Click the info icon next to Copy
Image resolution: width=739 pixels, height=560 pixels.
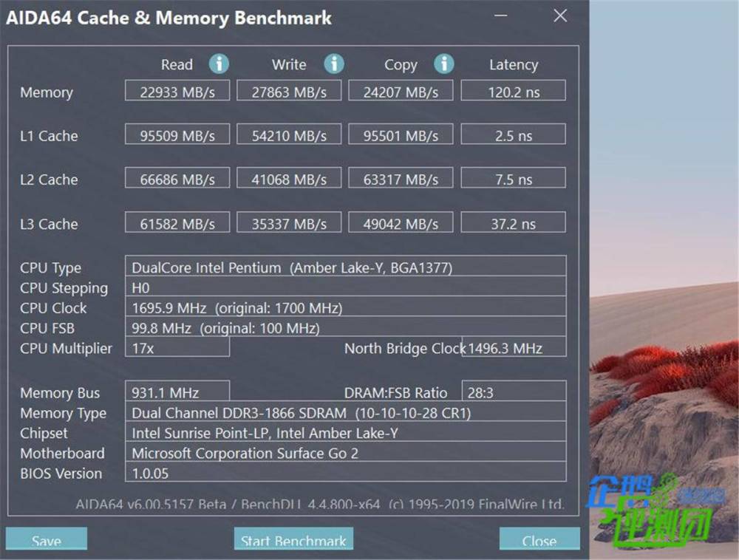[x=444, y=64]
